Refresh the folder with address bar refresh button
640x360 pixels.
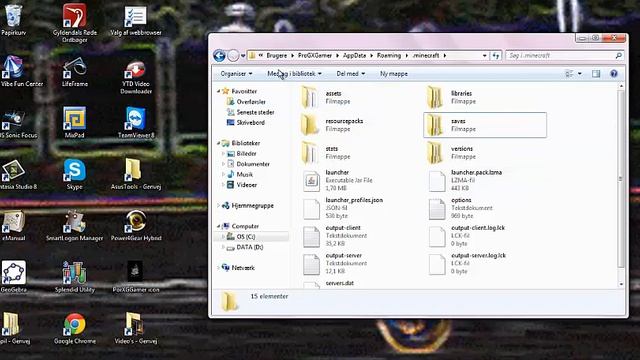(496, 56)
